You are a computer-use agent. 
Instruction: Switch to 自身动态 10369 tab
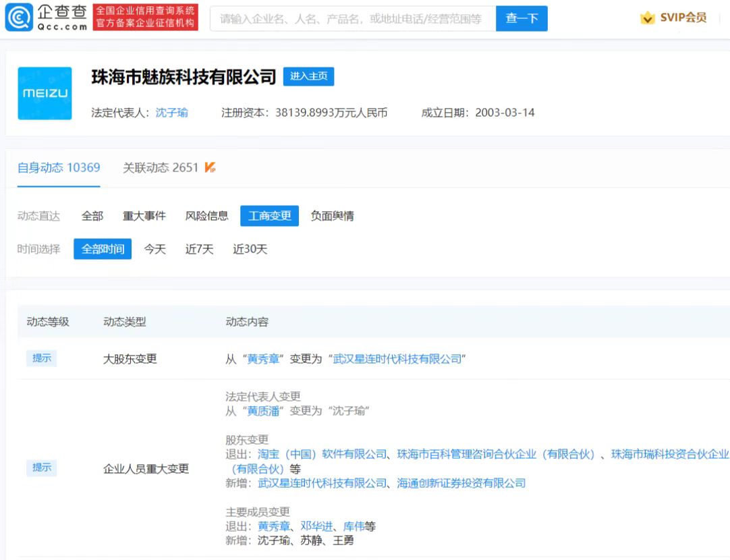pyautogui.click(x=59, y=167)
